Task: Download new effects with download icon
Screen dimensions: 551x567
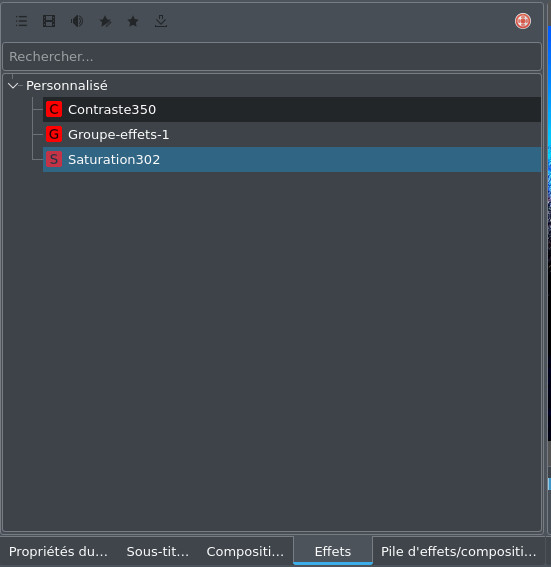Action: (x=161, y=21)
